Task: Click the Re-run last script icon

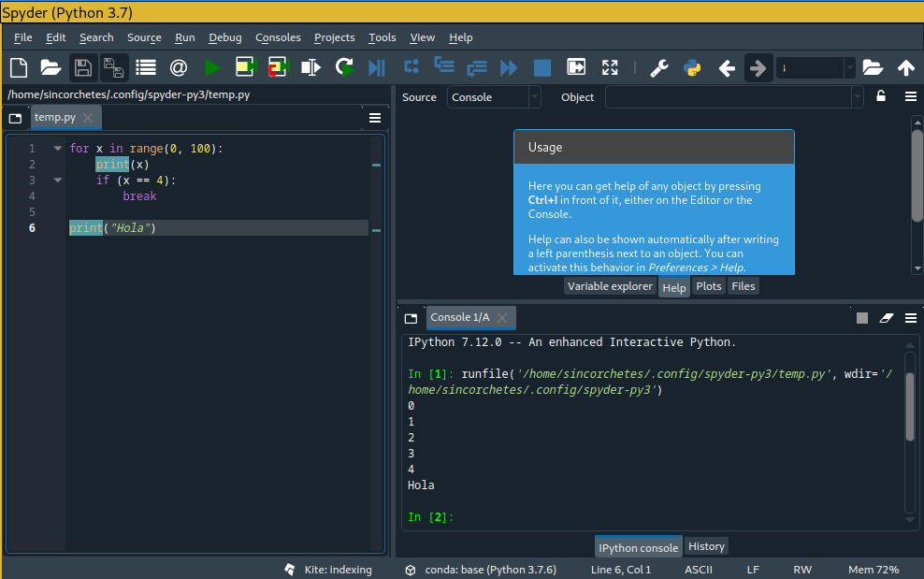Action: point(344,67)
